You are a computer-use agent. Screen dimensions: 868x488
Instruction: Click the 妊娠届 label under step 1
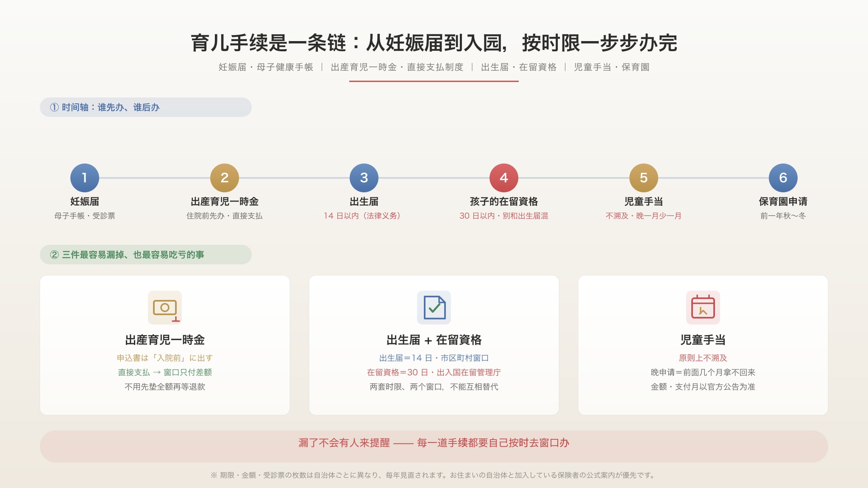[85, 202]
